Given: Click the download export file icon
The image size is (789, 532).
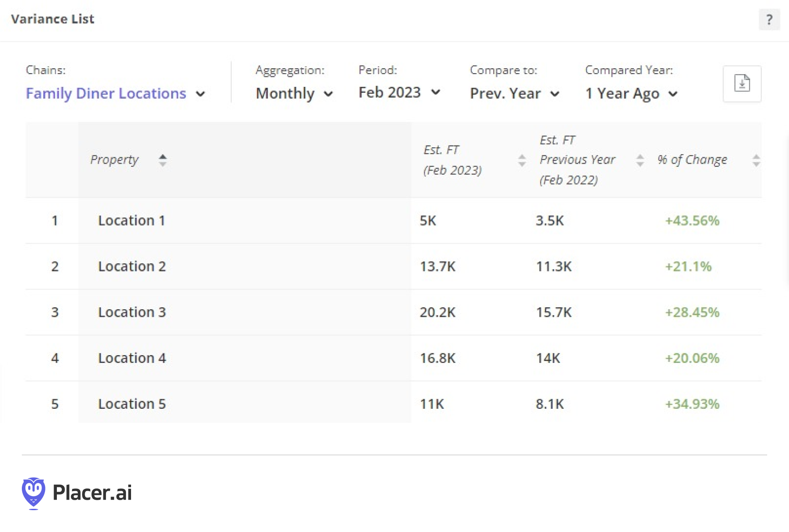Looking at the screenshot, I should coord(742,84).
